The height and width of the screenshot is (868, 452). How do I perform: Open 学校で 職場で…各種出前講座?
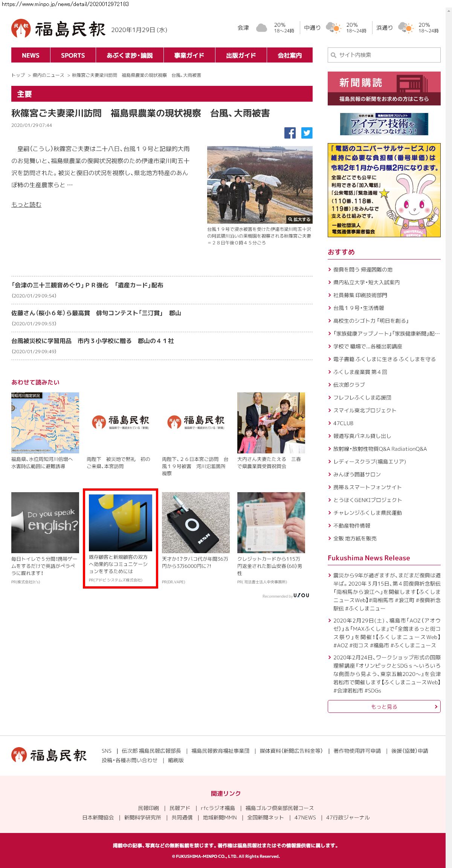click(x=368, y=346)
